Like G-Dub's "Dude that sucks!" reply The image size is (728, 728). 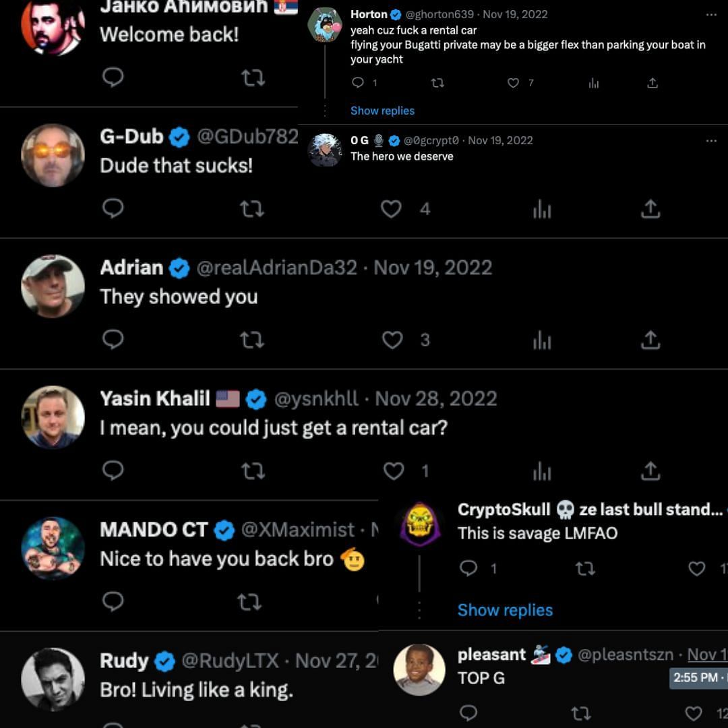tap(391, 209)
